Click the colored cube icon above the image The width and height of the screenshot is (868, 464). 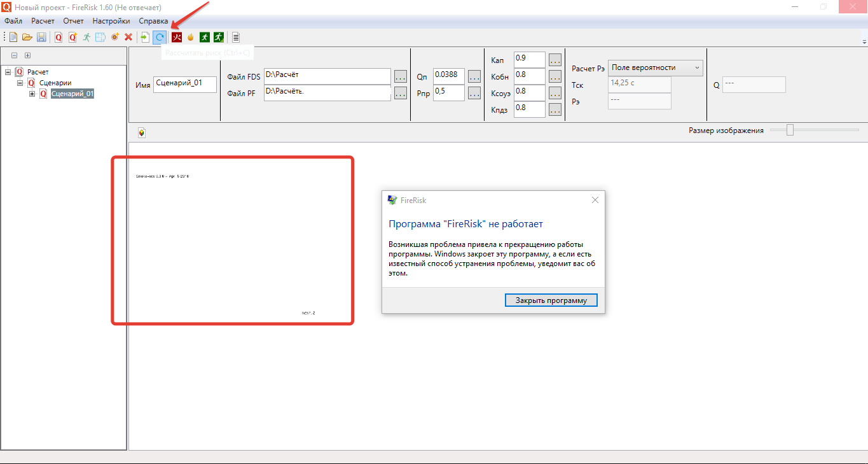(x=141, y=132)
